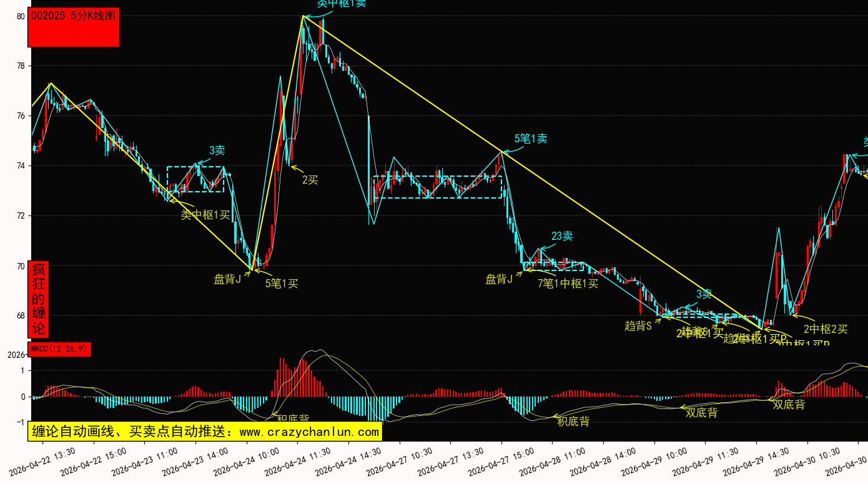The image size is (868, 484).
Task: Click the 趋背S divergence label
Action: tap(638, 325)
